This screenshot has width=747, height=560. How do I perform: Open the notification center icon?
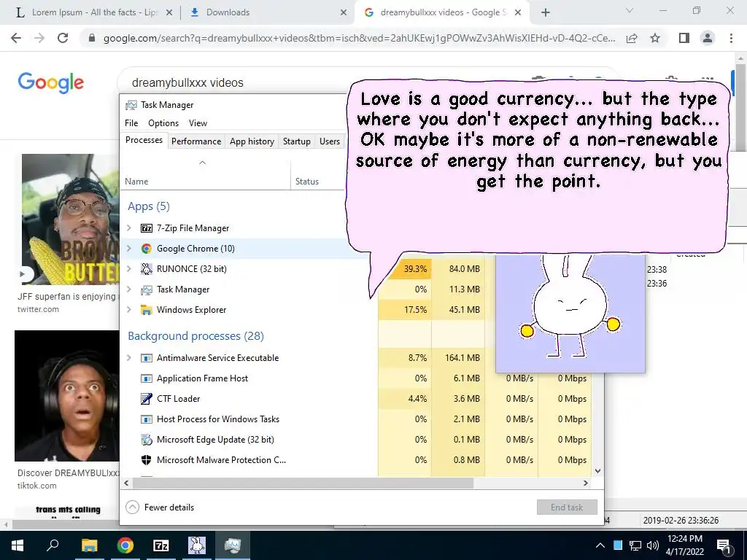tap(724, 545)
